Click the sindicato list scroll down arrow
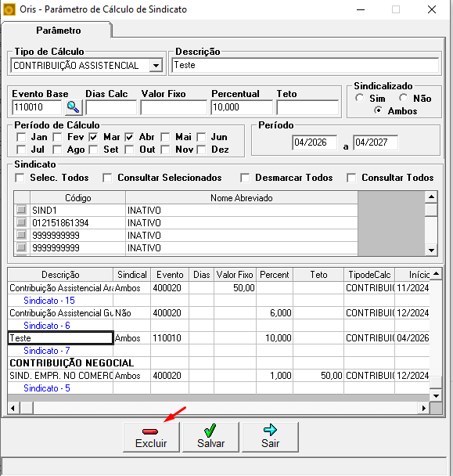Screen dimensions: 453x476 pyautogui.click(x=431, y=251)
